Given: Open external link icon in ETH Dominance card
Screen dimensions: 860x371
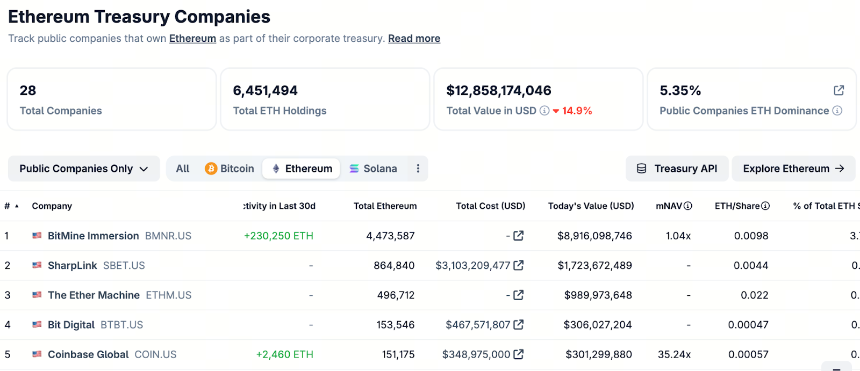Looking at the screenshot, I should (839, 91).
